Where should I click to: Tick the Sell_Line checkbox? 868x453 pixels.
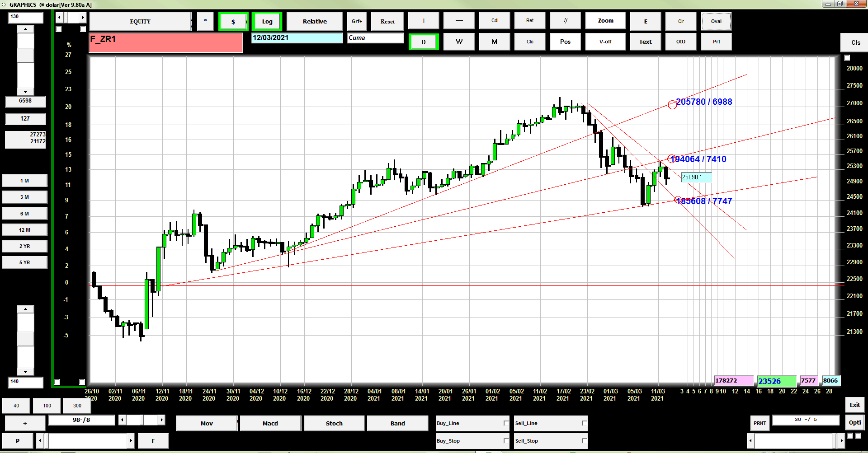click(x=584, y=423)
